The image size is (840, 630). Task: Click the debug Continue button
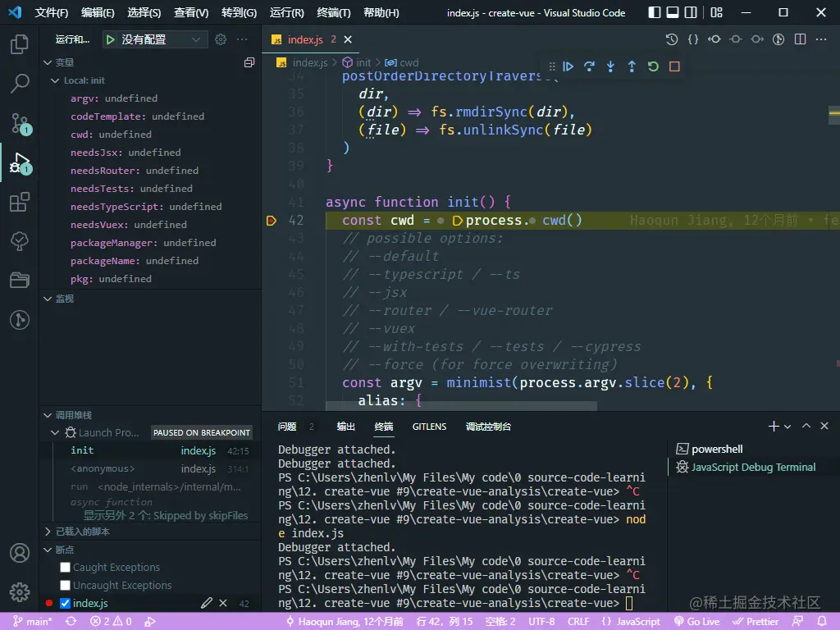click(568, 66)
